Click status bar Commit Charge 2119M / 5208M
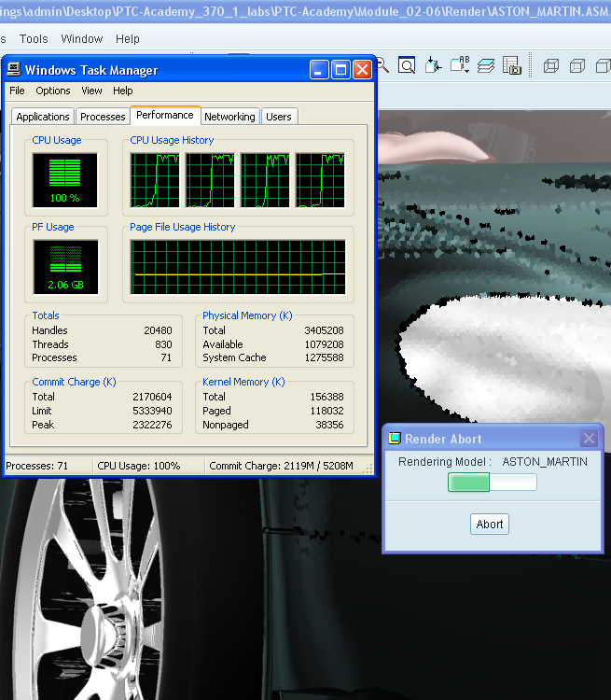 [x=281, y=466]
